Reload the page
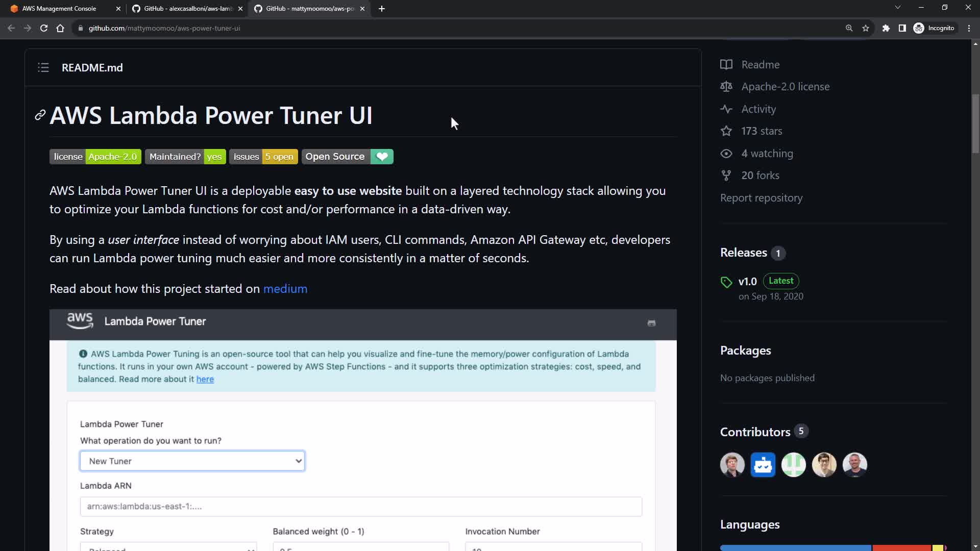The width and height of the screenshot is (980, 551). pos(44,28)
